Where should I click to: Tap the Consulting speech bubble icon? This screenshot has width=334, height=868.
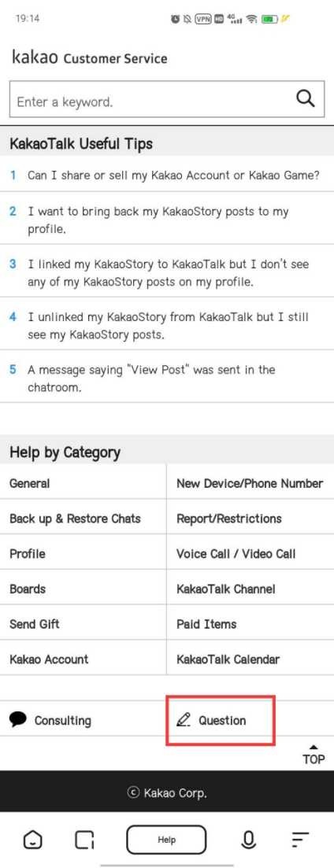(x=18, y=719)
